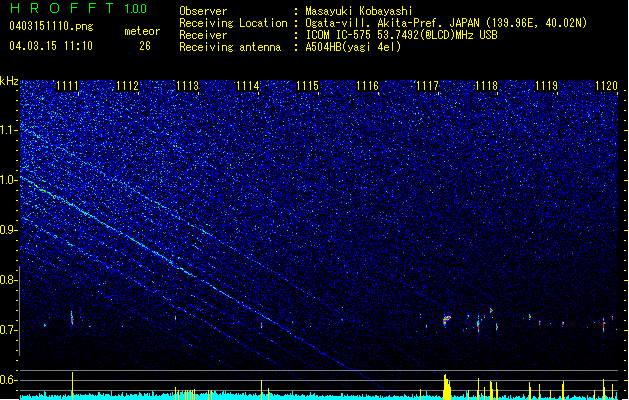Select the ICOM IC-575 receiver description

(x=401, y=35)
